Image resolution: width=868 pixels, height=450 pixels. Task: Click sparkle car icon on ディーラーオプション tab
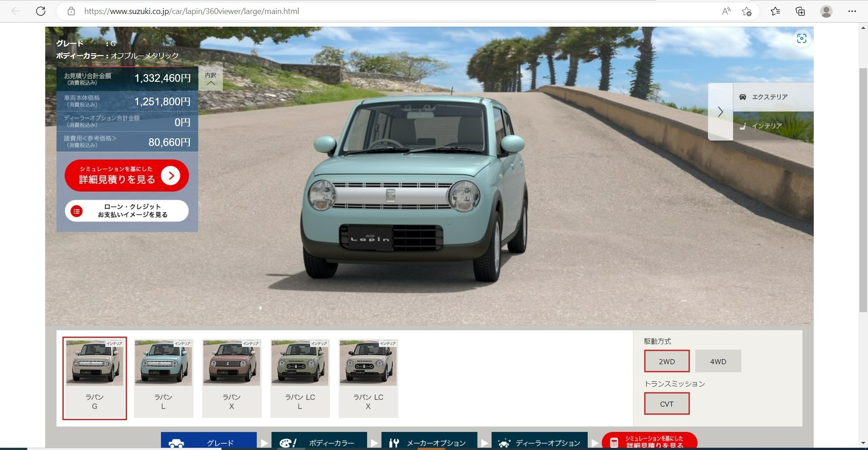(504, 443)
